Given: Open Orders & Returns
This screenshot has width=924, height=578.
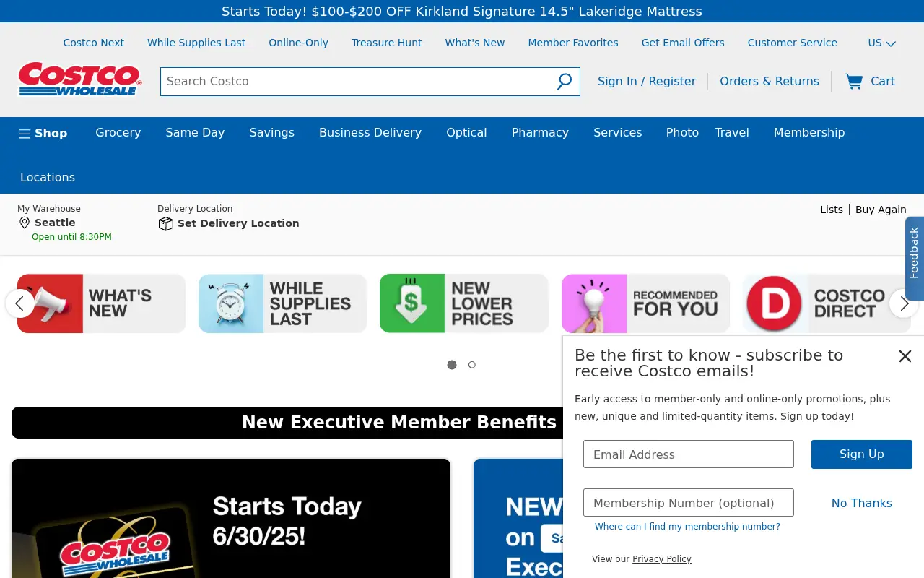Looking at the screenshot, I should pos(770,82).
